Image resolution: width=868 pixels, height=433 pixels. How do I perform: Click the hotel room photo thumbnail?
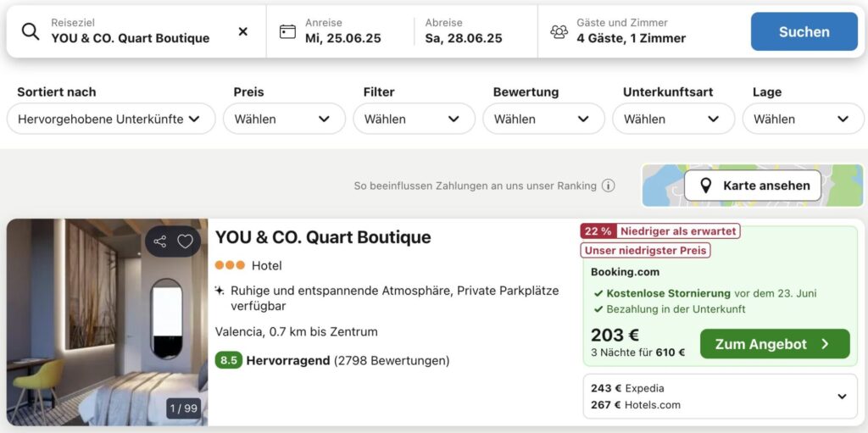[x=108, y=322]
